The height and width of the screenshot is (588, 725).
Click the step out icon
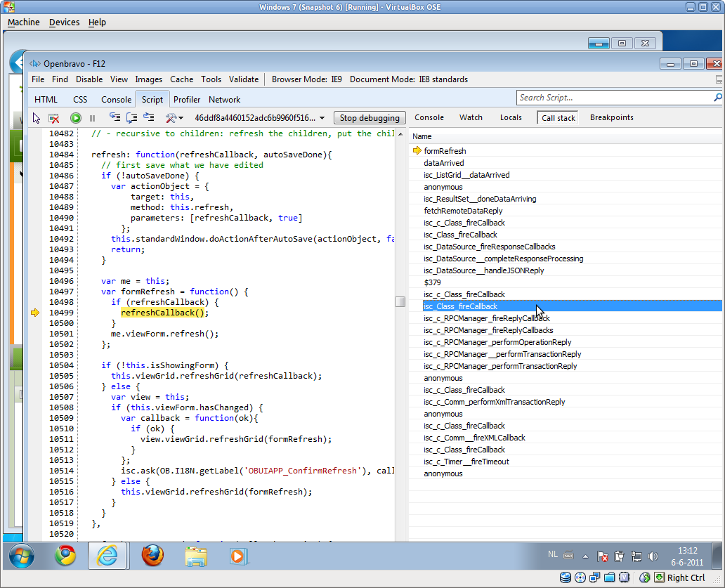(x=148, y=118)
